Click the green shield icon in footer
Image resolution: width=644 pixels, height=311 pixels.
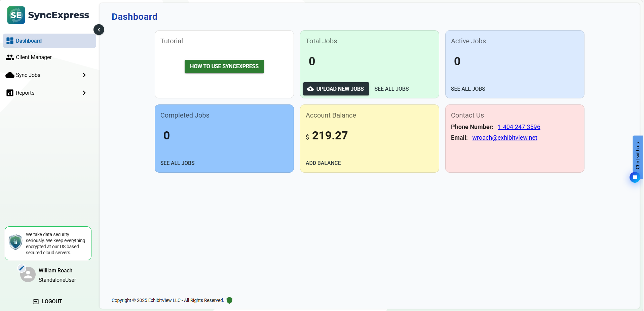(229, 300)
